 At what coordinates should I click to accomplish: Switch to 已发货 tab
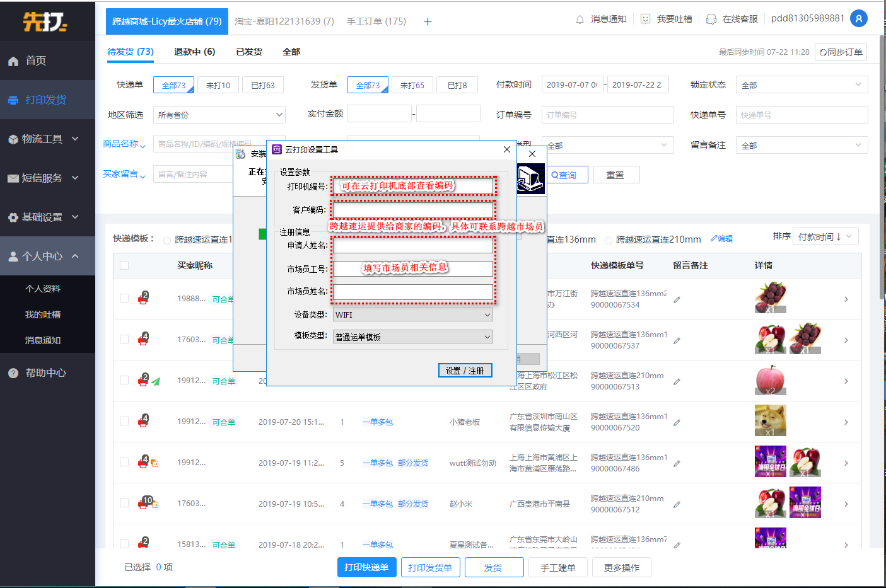(x=249, y=52)
